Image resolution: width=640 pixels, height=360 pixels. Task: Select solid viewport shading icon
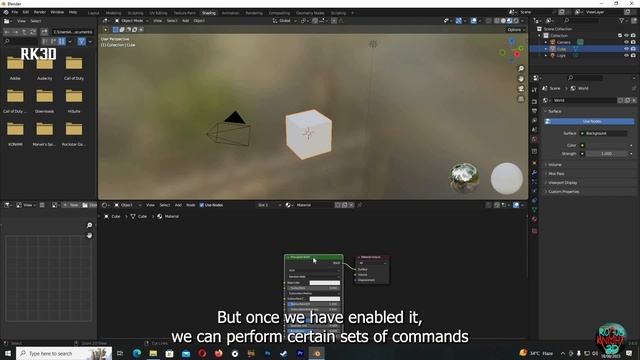503,20
